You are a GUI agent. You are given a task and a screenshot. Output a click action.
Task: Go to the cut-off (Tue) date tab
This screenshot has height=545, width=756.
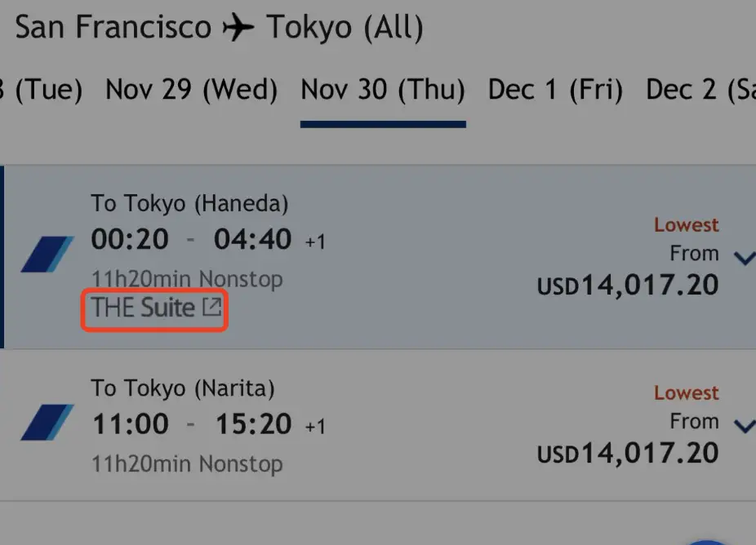click(42, 90)
